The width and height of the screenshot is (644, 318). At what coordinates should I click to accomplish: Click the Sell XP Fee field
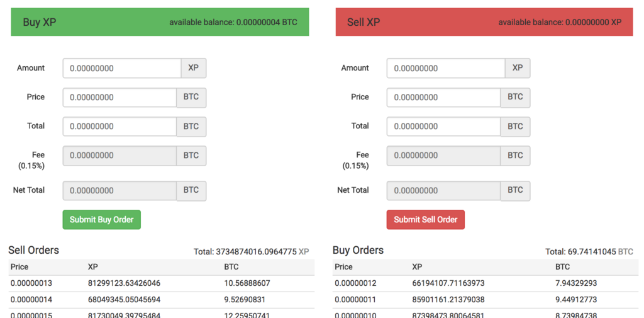pos(443,156)
